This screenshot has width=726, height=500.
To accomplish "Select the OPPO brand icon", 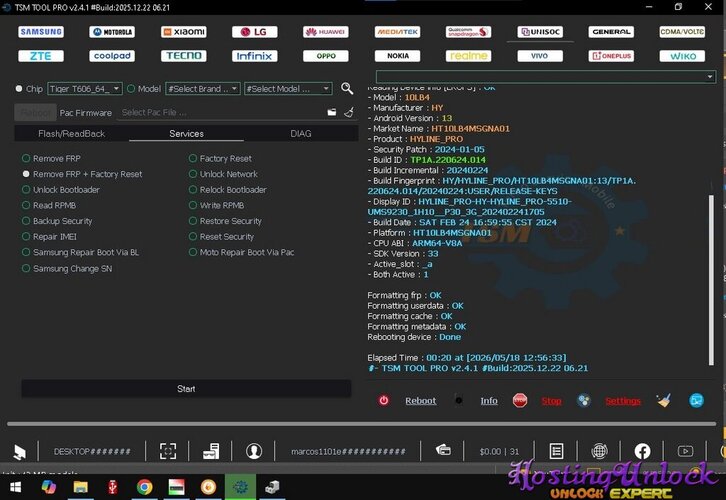I will 326,56.
